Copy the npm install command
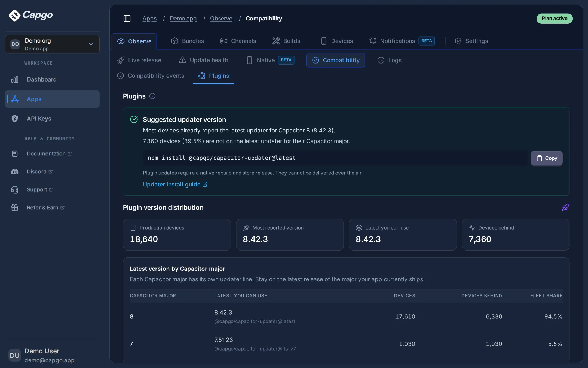The height and width of the screenshot is (368, 588). (547, 158)
